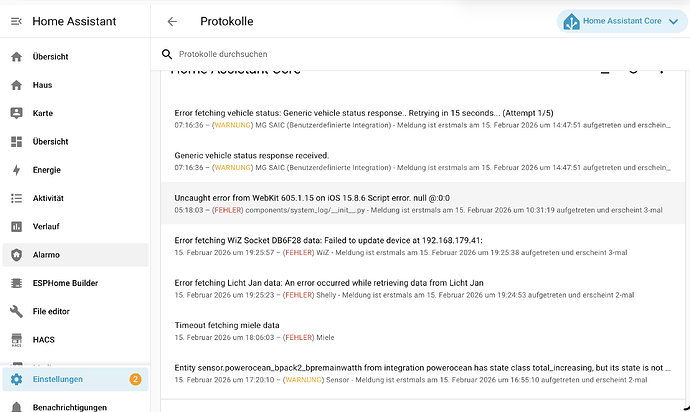Screen dimensions: 690x412
Task: Collapse the sidebar with the hamburger icon
Action: pyautogui.click(x=16, y=21)
